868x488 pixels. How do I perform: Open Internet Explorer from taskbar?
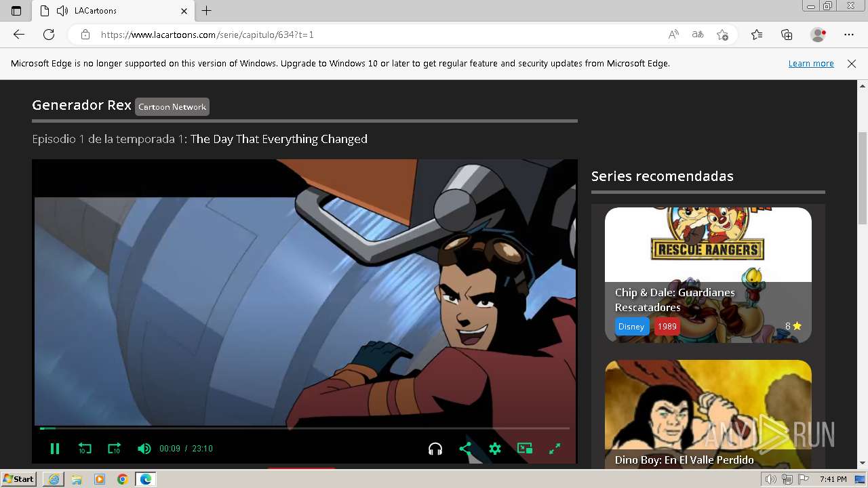pos(54,479)
